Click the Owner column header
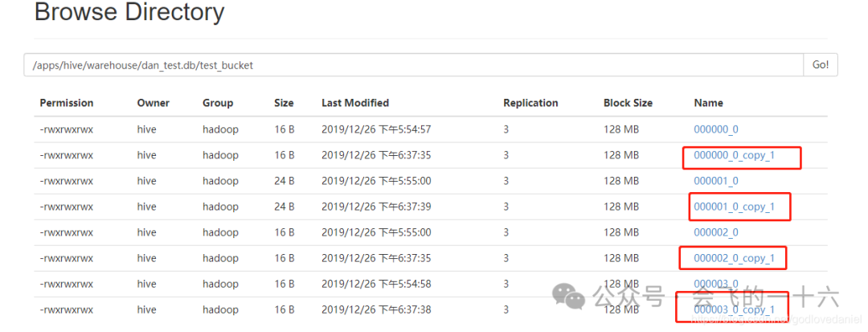This screenshot has height=332, width=868. 153,103
